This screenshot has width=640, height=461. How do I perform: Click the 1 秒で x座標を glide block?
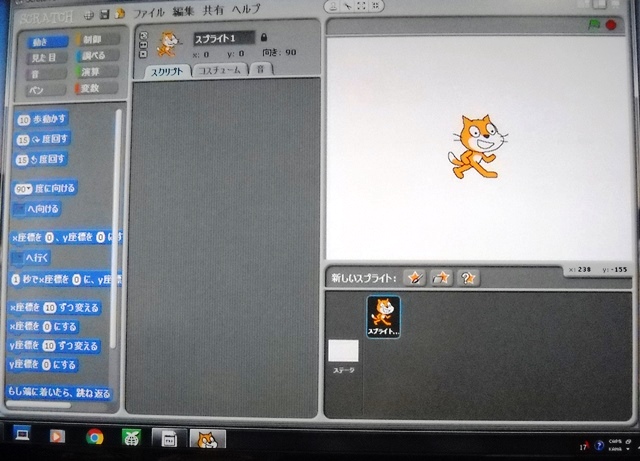[66, 280]
